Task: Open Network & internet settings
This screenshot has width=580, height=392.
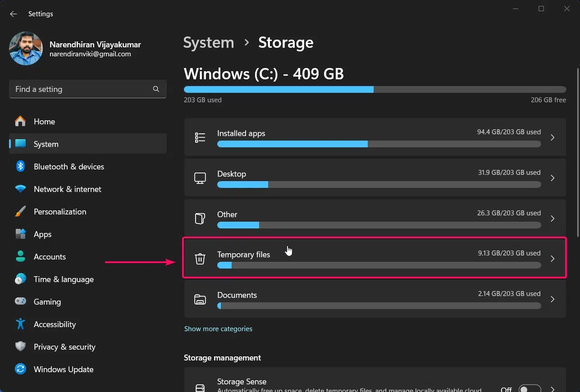Action: (88, 189)
